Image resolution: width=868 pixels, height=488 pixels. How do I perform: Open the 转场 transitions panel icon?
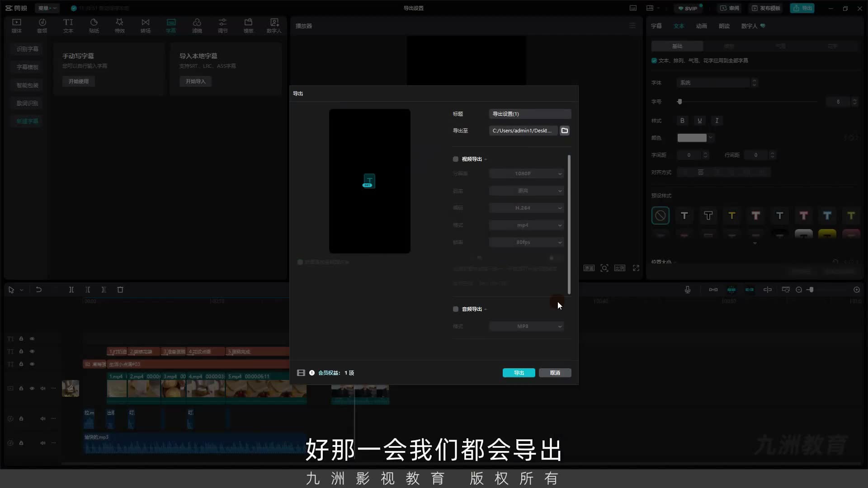pyautogui.click(x=145, y=26)
